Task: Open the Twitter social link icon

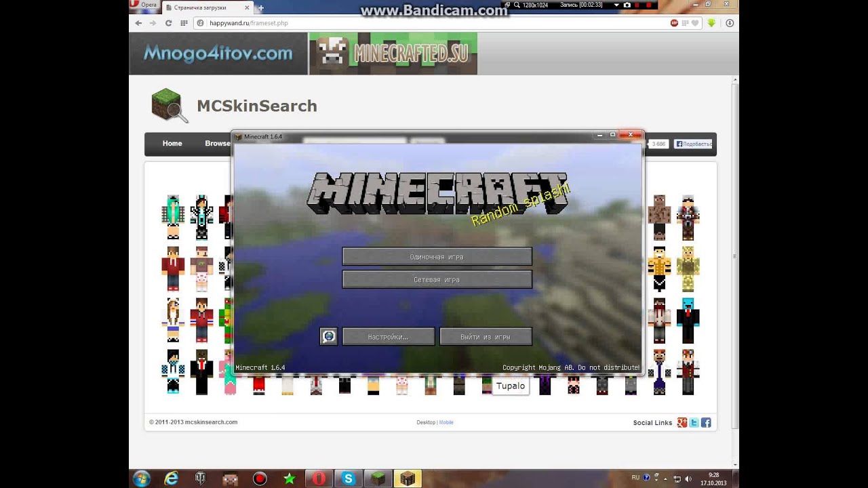Action: [x=694, y=422]
